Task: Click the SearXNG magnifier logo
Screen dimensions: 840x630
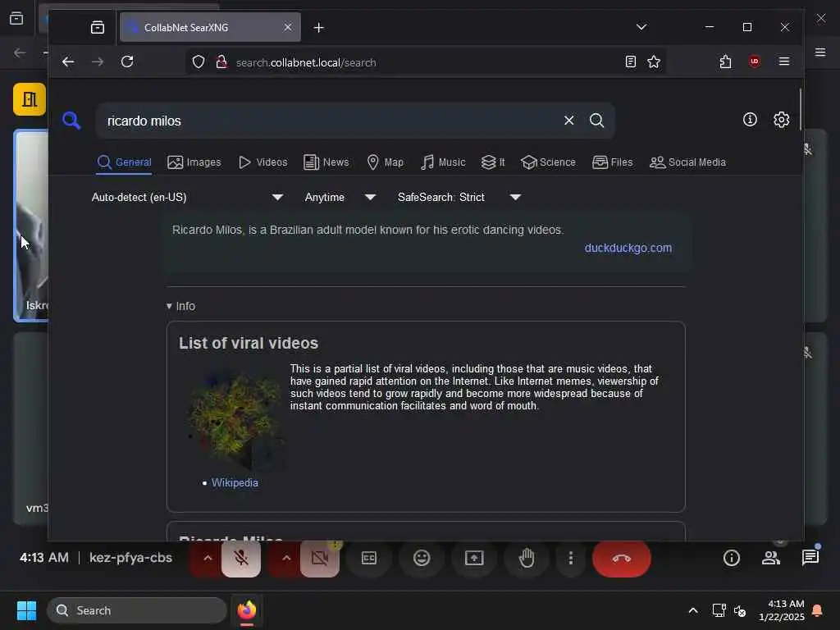Action: 71,121
